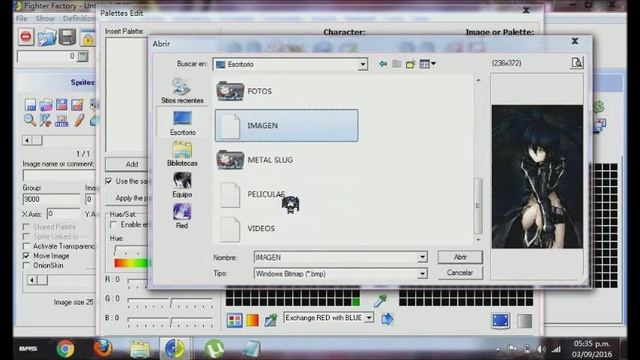The image size is (640, 360).
Task: Click the floppy disk save icon in main toolbar
Action: click(67, 37)
